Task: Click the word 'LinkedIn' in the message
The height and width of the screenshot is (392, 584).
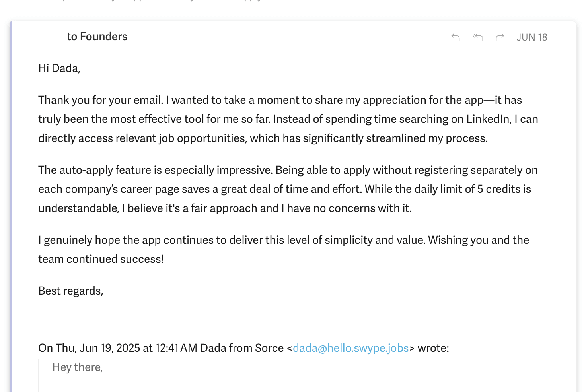Action: coord(489,119)
